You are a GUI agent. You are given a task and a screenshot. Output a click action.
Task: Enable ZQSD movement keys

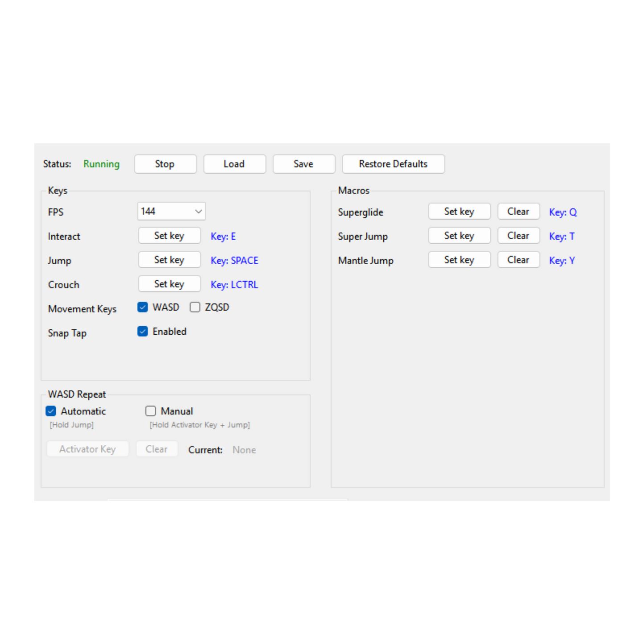click(195, 307)
